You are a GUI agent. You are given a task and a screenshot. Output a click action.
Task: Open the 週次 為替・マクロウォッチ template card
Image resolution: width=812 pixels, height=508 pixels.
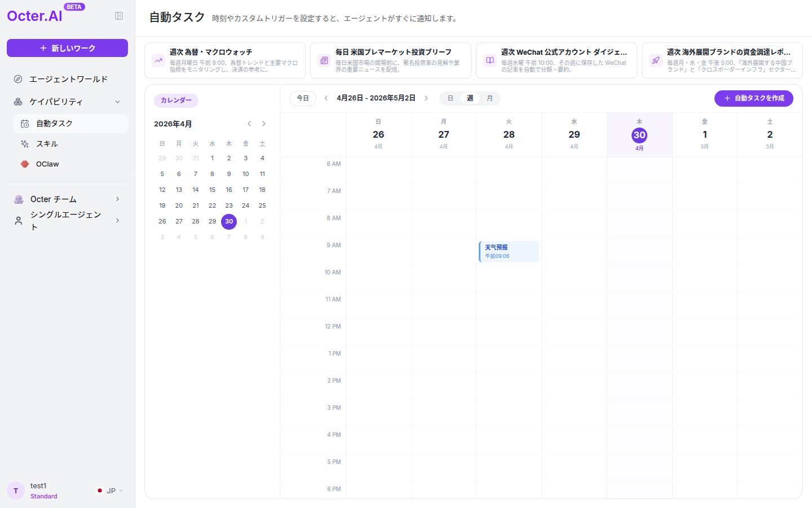point(225,60)
